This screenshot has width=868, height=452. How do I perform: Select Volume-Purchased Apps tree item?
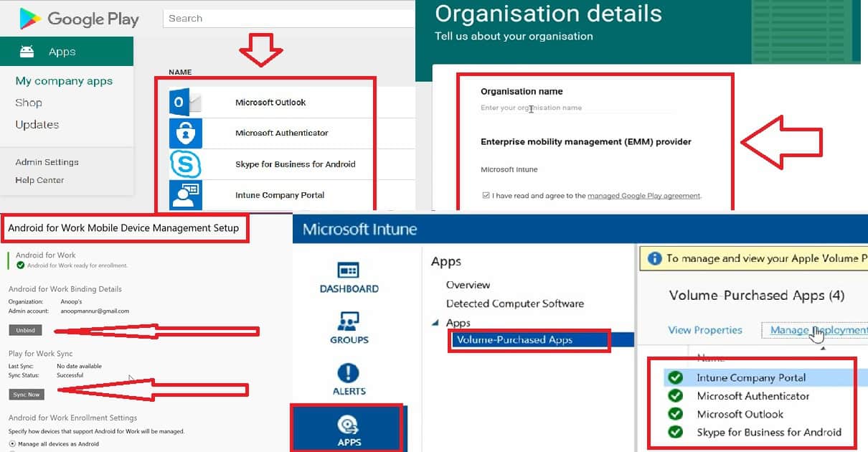tap(514, 340)
